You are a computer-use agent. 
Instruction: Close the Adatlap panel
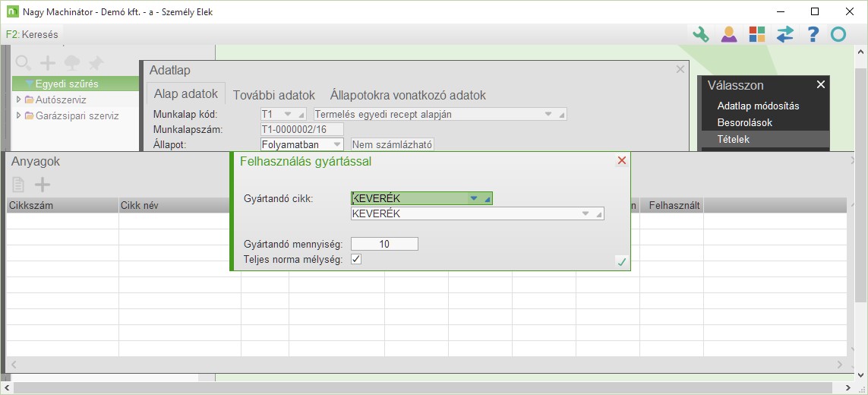point(680,69)
